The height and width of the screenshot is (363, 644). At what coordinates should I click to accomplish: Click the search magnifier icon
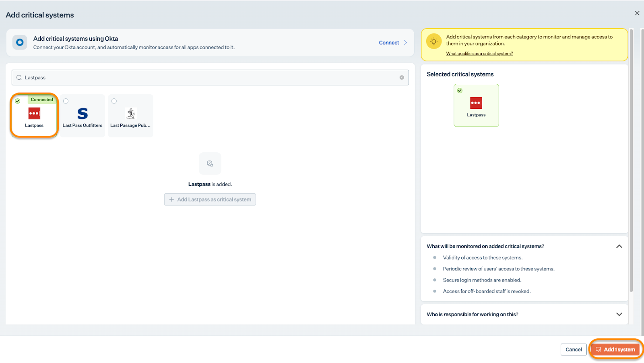[x=19, y=78]
